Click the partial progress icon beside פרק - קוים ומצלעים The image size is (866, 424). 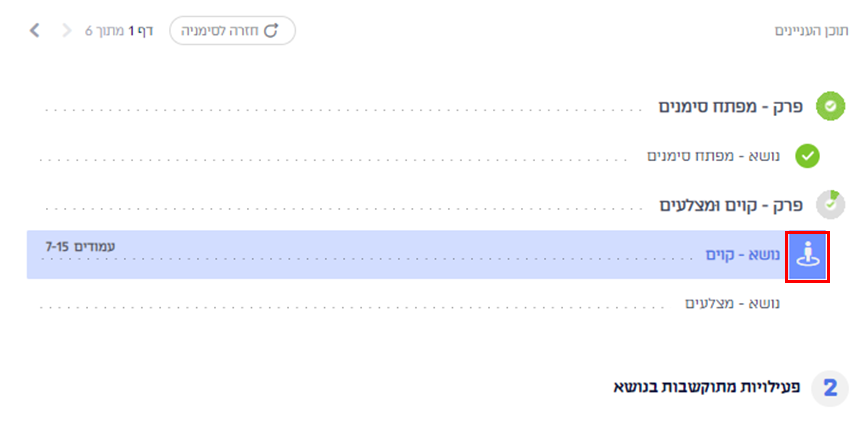(x=830, y=204)
